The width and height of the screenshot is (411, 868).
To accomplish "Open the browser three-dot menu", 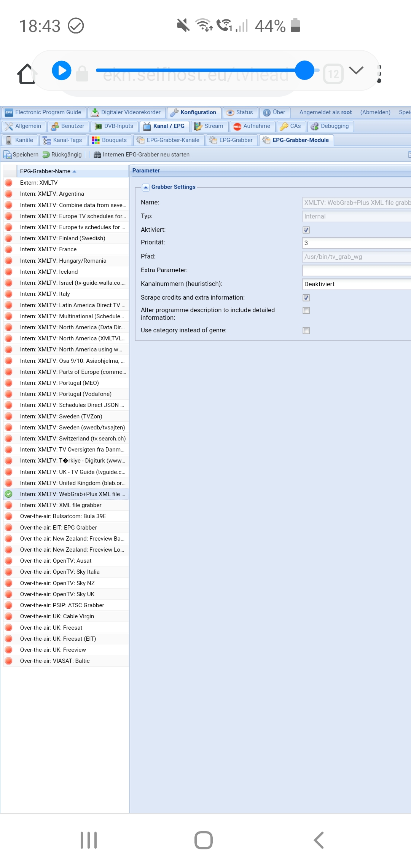I will [379, 74].
